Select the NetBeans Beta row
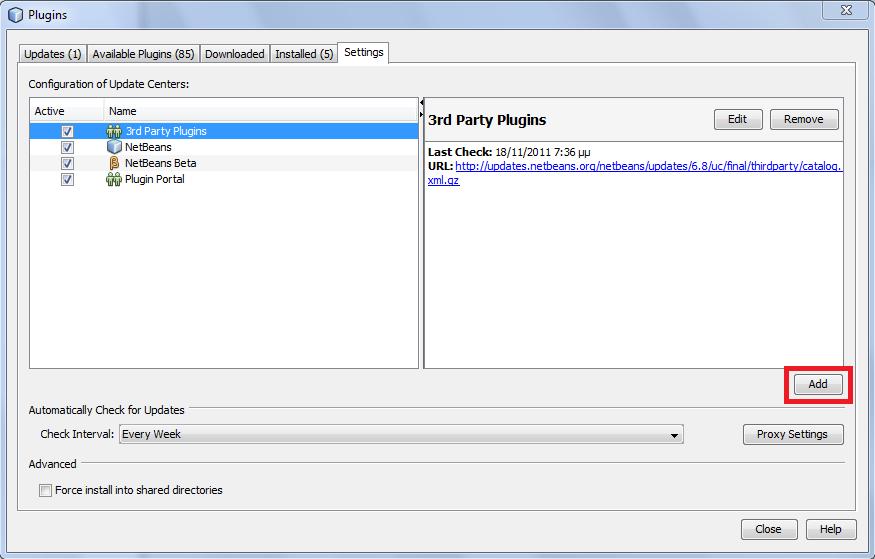Viewport: 875px width, 559px height. [x=224, y=163]
